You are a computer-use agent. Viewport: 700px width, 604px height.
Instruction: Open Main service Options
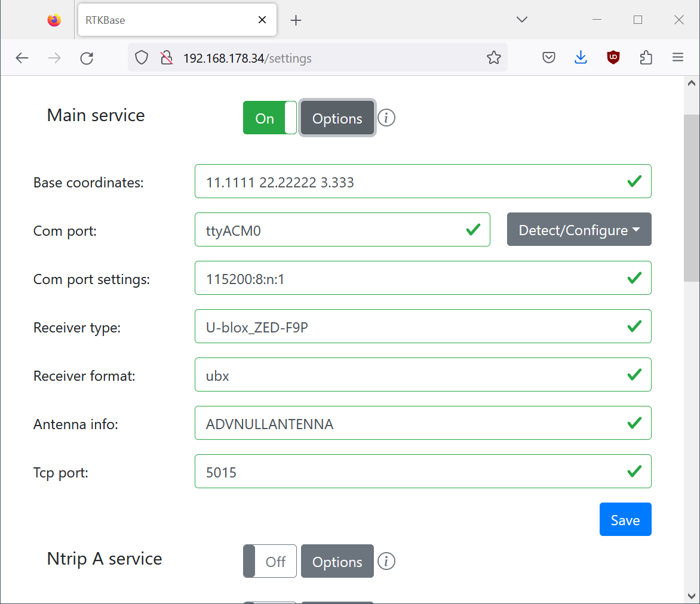[337, 118]
